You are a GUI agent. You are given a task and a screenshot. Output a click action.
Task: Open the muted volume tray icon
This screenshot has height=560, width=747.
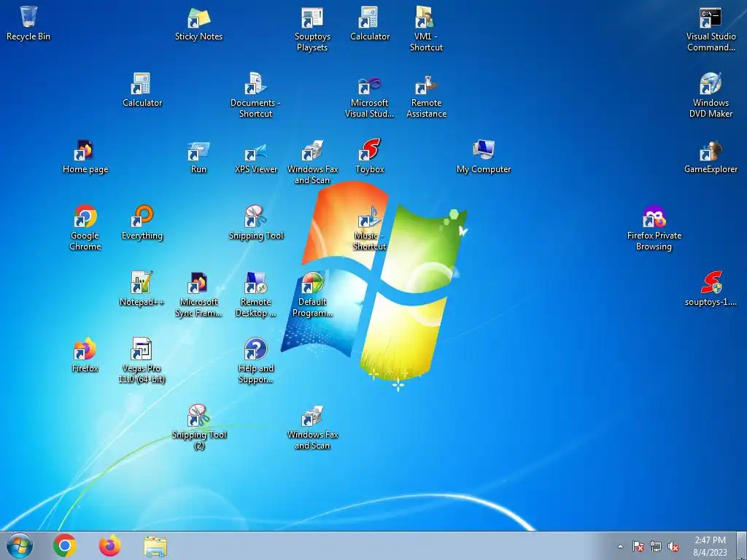(673, 546)
